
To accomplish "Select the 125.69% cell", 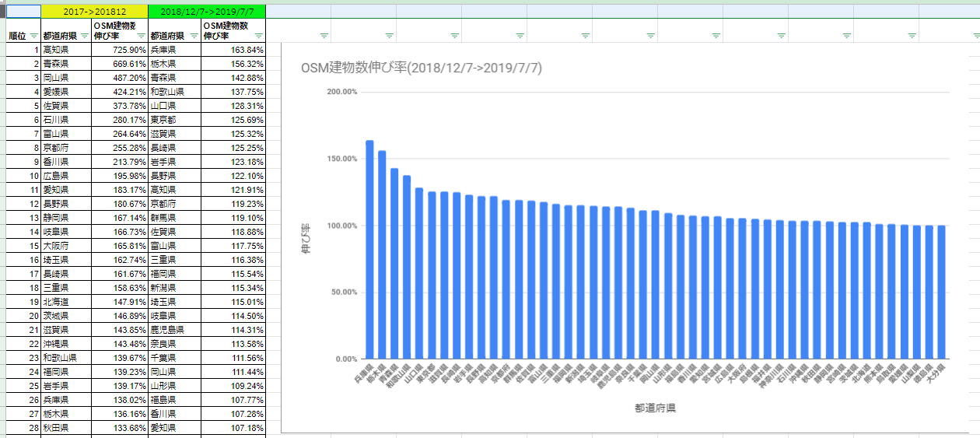I will [234, 120].
